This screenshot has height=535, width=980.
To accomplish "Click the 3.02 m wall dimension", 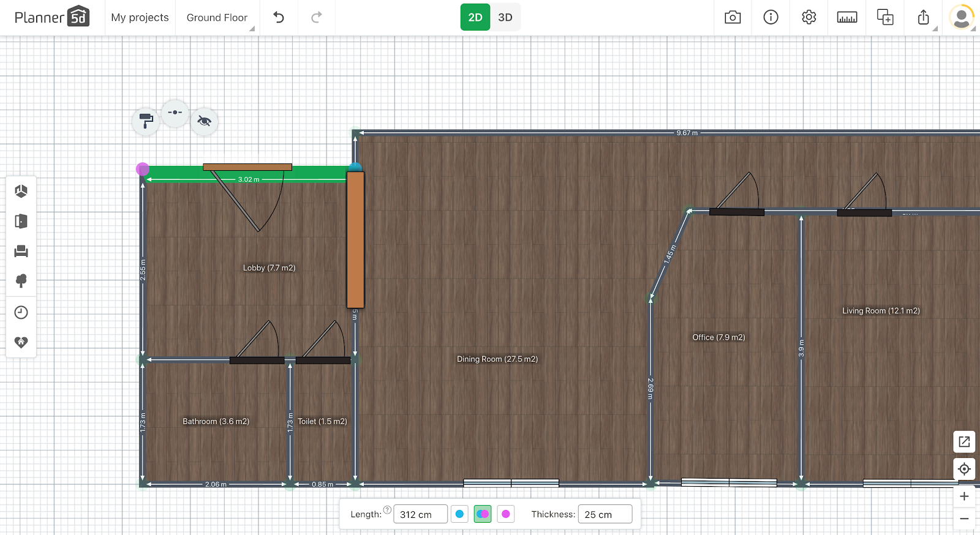I will 249,179.
